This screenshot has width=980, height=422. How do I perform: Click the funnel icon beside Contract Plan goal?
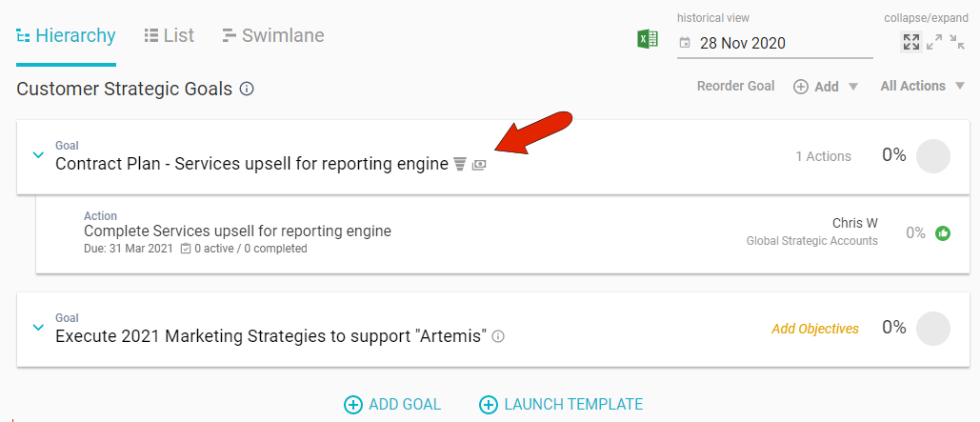(460, 164)
